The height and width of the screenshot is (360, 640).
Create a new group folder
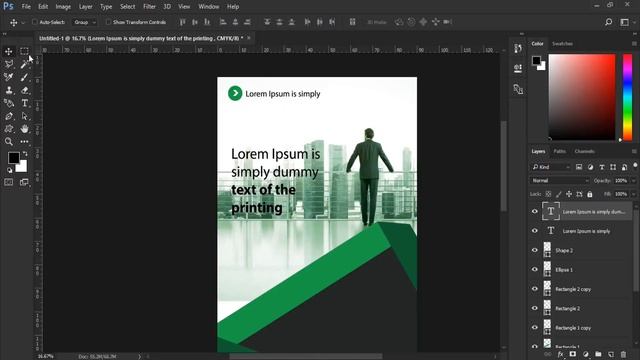(x=598, y=354)
